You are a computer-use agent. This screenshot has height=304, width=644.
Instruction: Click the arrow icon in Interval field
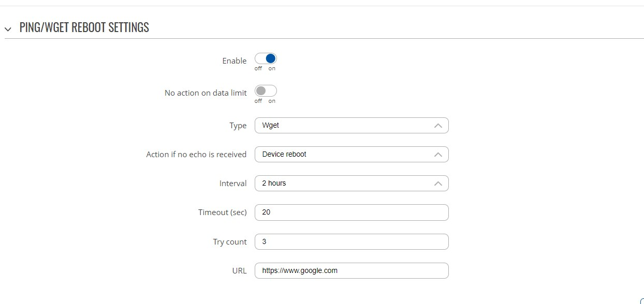coord(438,184)
